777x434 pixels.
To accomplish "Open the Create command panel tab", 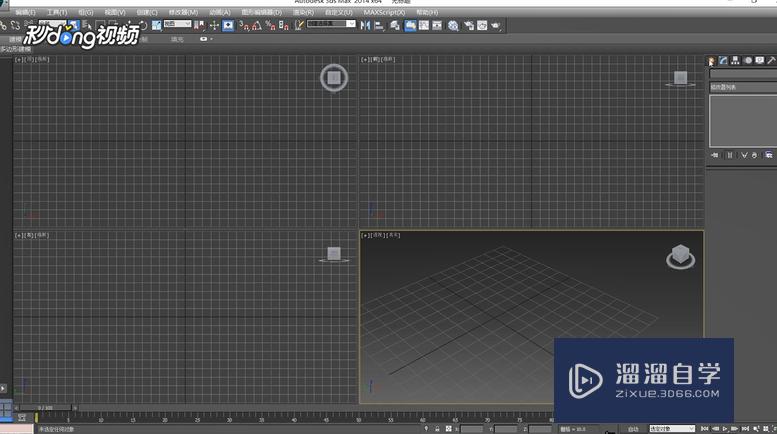I will pos(711,61).
